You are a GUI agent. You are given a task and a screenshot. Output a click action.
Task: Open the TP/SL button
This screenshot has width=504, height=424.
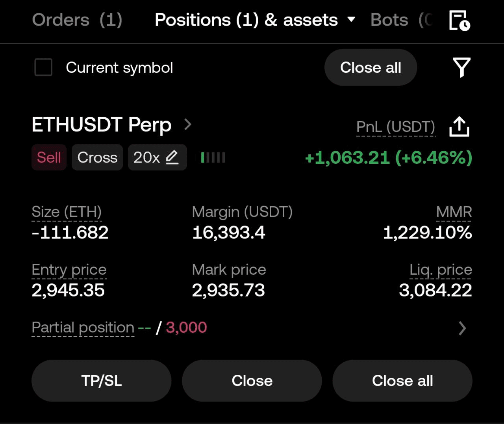coord(102,381)
